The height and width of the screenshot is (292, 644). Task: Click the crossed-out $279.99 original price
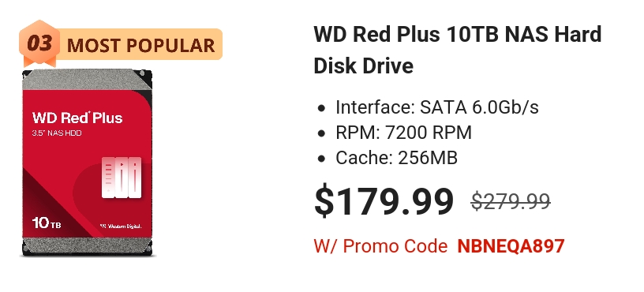coord(511,201)
